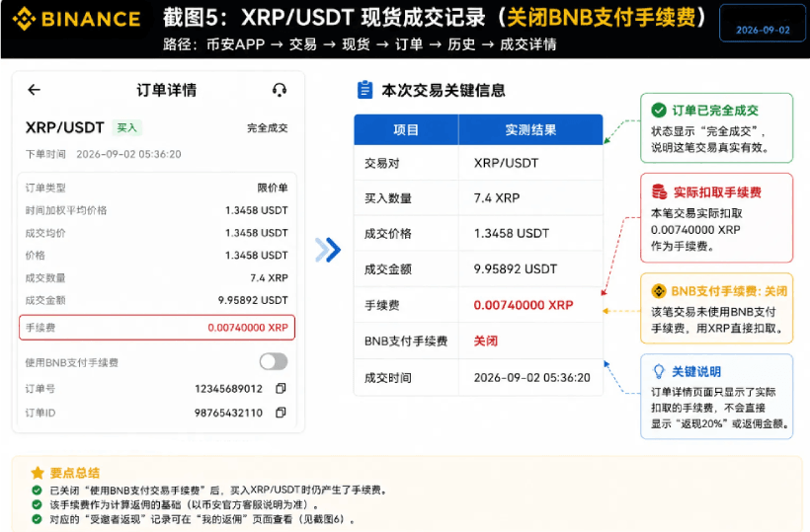Click the red coins icon beside 实际扣取手续费
This screenshot has width=810, height=532.
click(x=659, y=191)
